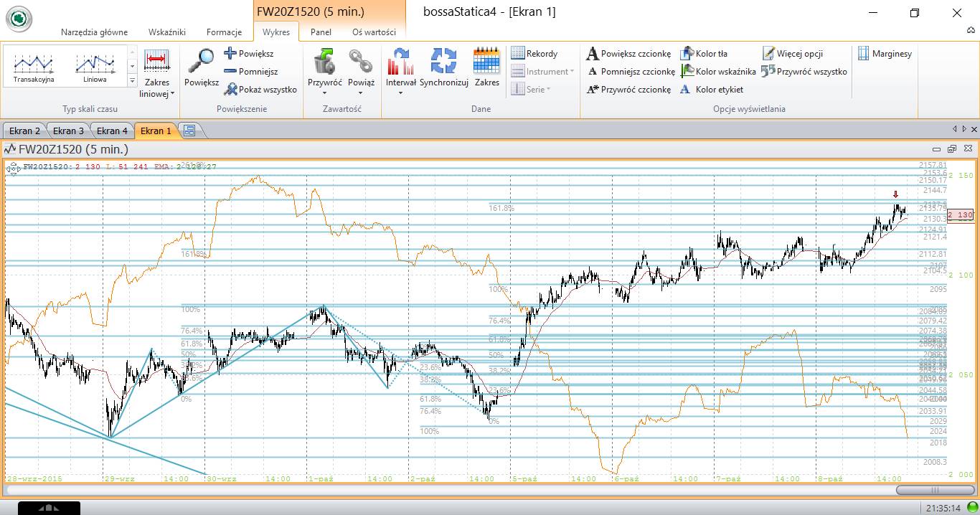Open the Przywróć content dropdown

pos(324,93)
